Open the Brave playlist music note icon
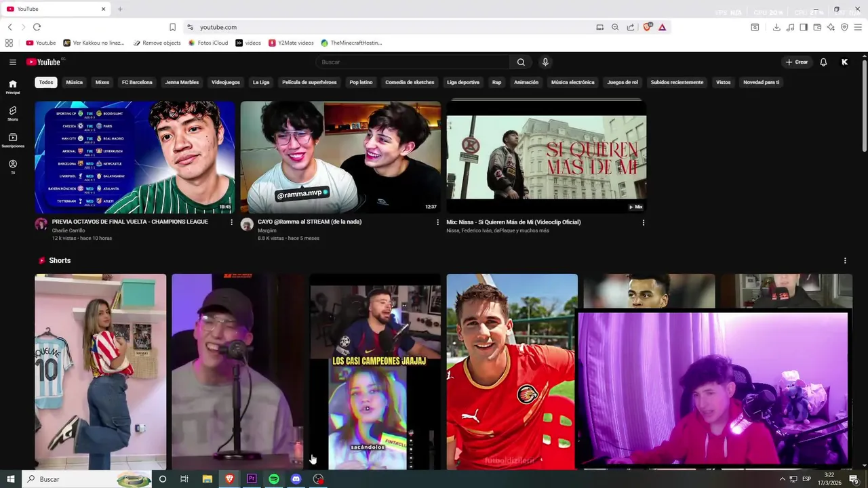868x488 pixels. 790,27
